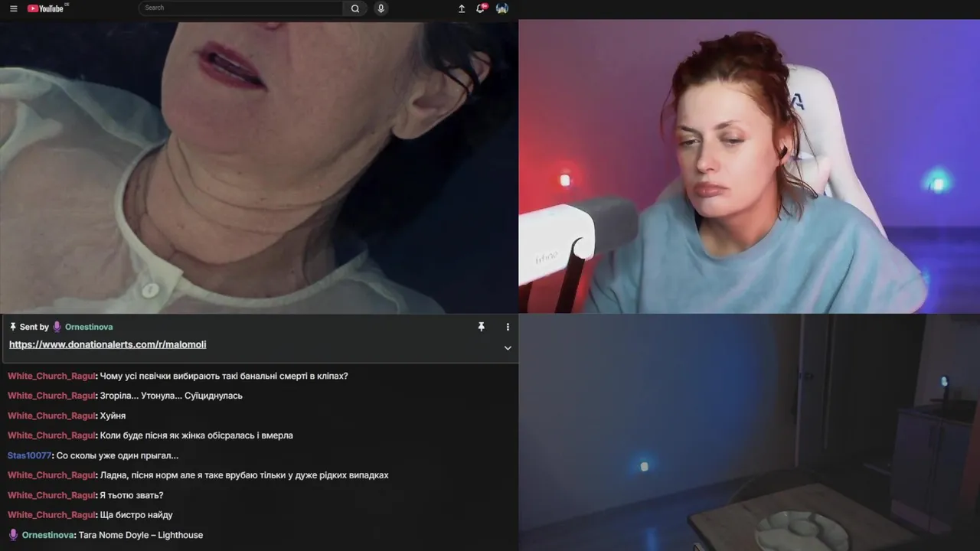
Task: Open the upload/create video icon
Action: click(462, 8)
